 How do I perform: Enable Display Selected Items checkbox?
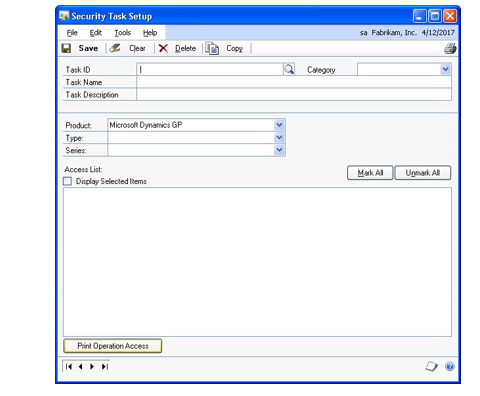[x=67, y=181]
